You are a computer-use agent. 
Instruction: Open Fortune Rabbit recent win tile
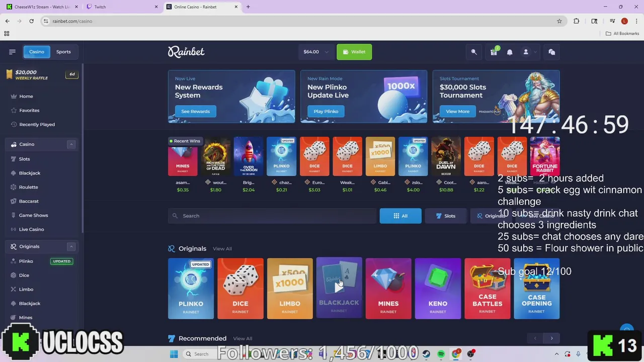pos(545,156)
